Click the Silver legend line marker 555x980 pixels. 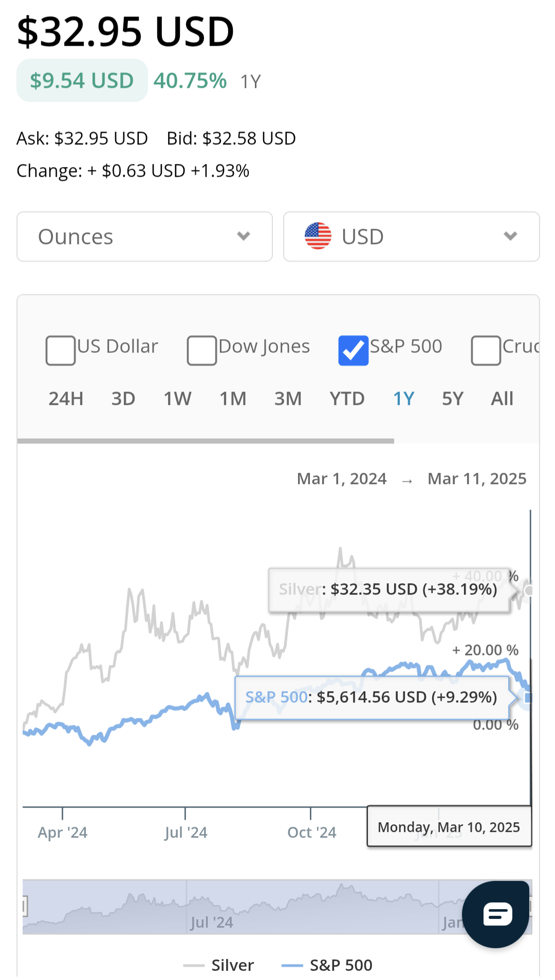pyautogui.click(x=194, y=966)
